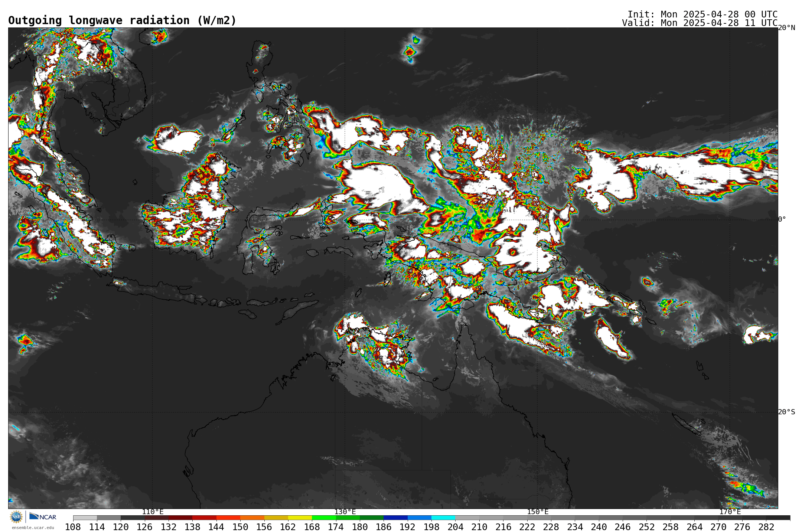Pick the yellow 162–168 colorbar swatch

[x=300, y=518]
